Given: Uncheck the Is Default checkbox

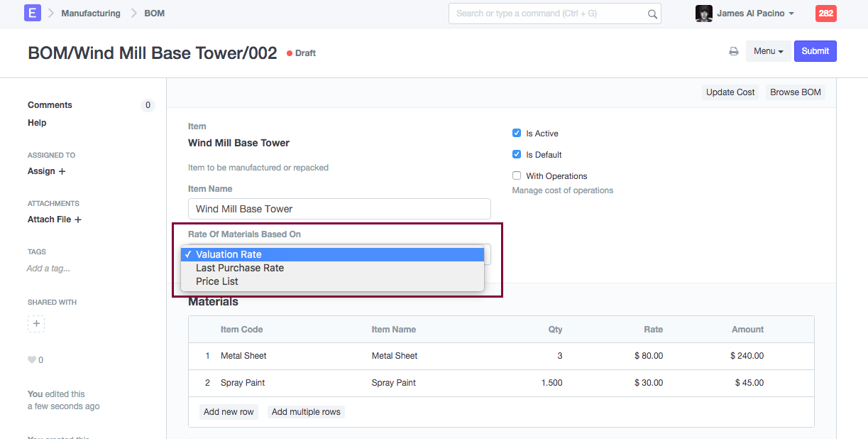Looking at the screenshot, I should coord(517,154).
